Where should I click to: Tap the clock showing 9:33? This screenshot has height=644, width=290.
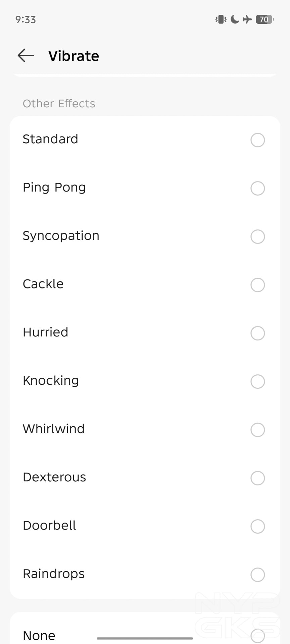pos(26,19)
